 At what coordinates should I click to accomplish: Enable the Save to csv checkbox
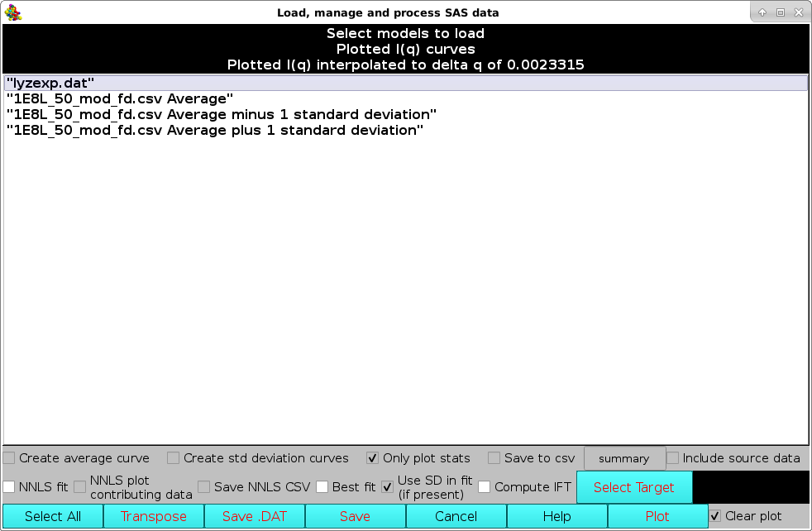point(494,458)
